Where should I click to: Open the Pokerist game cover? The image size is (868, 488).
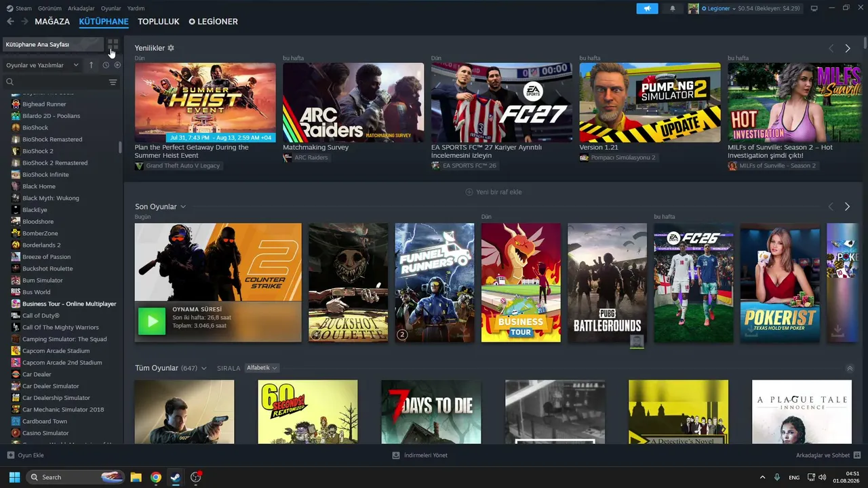[x=780, y=283]
